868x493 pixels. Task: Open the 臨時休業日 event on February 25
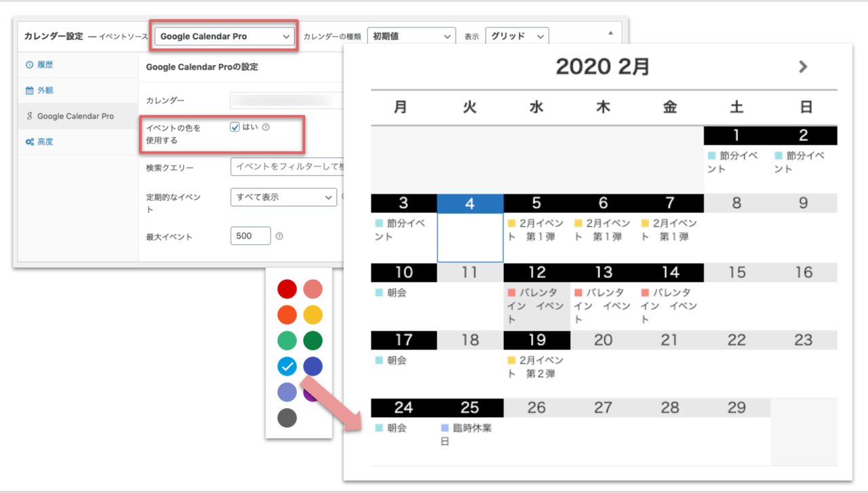[x=467, y=435]
